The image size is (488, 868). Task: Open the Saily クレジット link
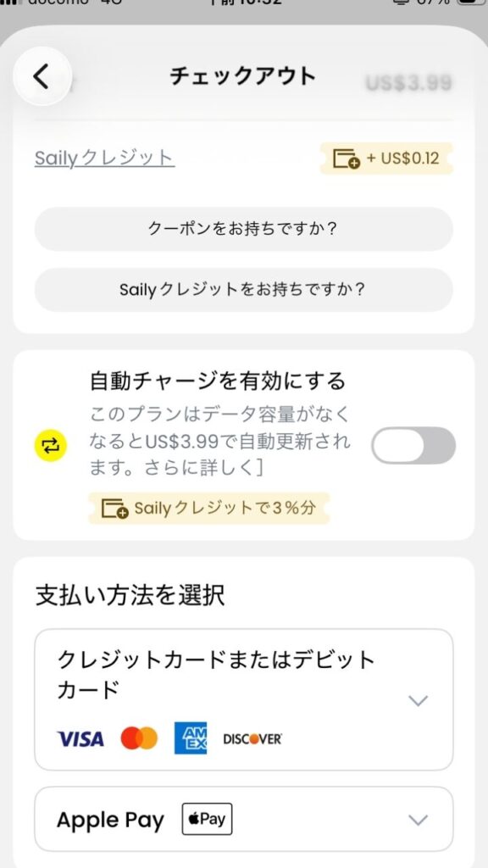(x=103, y=159)
